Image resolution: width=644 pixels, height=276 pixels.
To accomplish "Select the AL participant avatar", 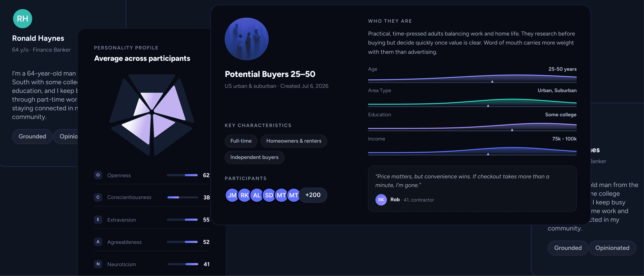I will coord(256,195).
